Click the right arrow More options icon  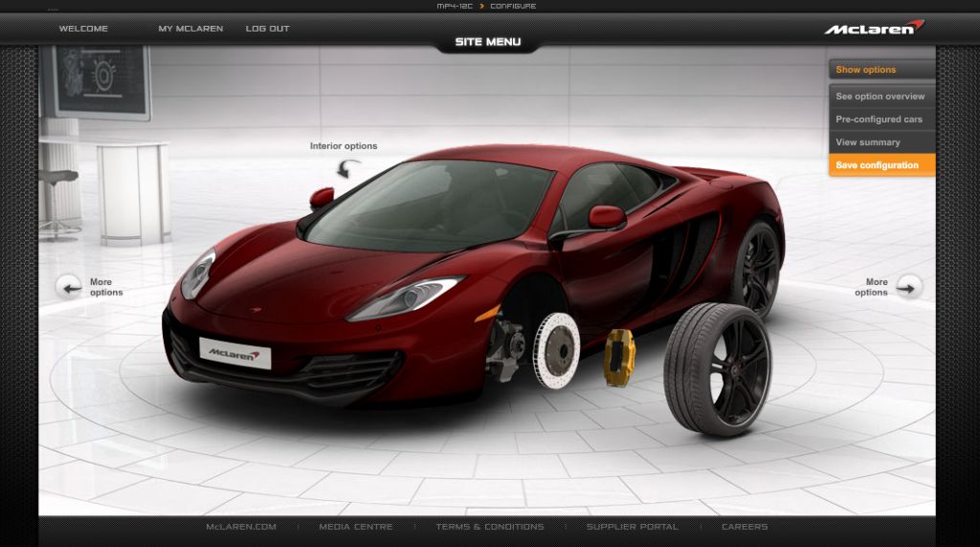(908, 287)
